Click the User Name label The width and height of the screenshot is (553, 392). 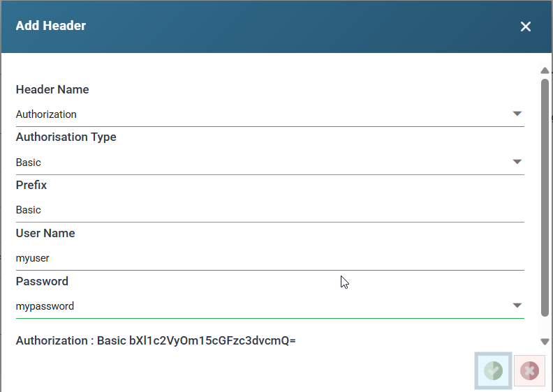45,234
